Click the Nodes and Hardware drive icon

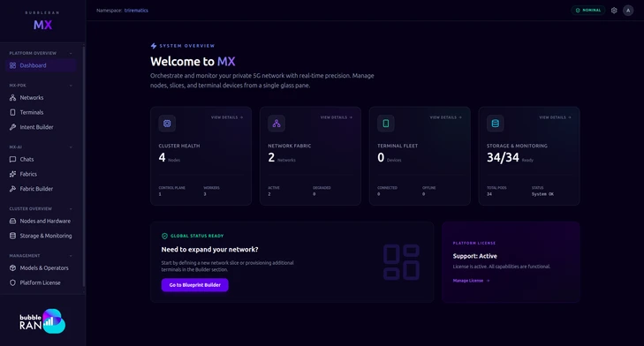(12, 221)
